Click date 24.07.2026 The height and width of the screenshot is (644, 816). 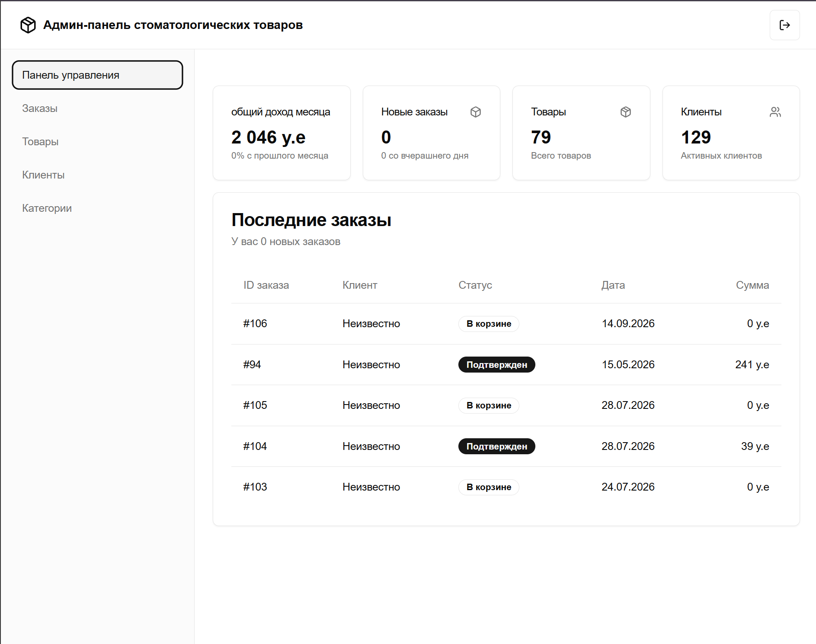pyautogui.click(x=628, y=487)
